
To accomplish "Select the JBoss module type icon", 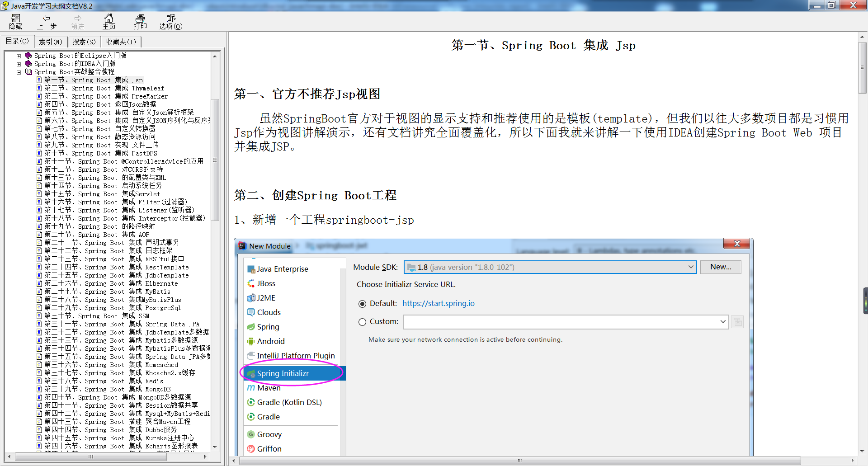I will click(x=251, y=283).
